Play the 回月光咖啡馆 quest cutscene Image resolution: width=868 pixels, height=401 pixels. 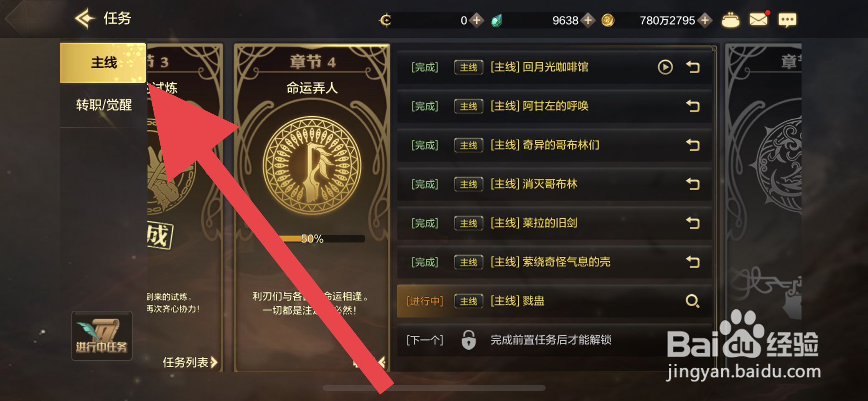coord(665,67)
